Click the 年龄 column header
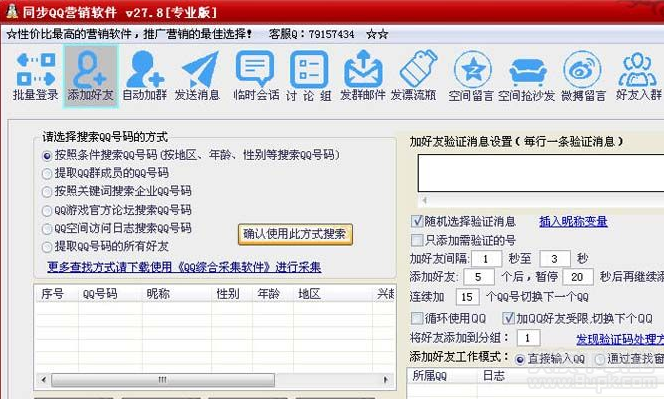The height and width of the screenshot is (399, 664). coord(273,294)
